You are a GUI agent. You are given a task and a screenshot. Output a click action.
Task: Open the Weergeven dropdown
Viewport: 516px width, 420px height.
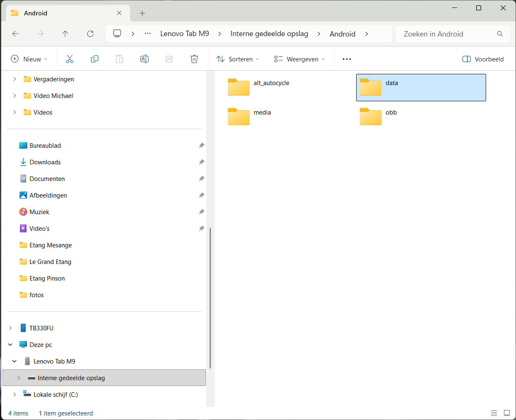[x=299, y=59]
